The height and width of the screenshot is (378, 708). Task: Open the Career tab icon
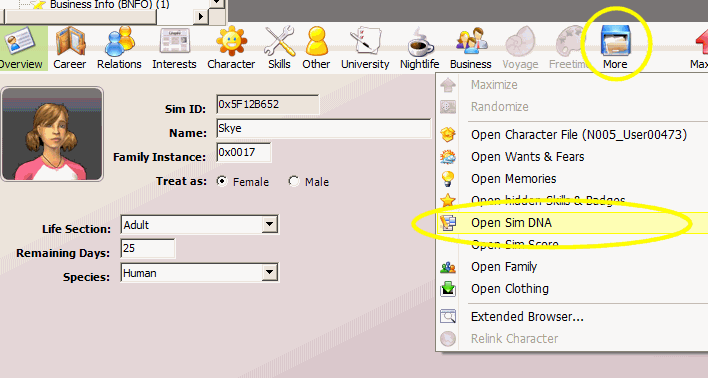coord(70,41)
